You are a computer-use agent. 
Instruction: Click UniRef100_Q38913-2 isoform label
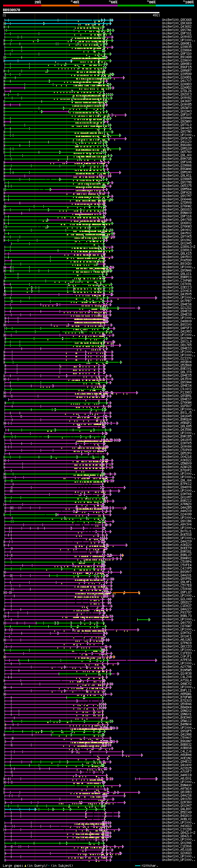(x=179, y=247)
